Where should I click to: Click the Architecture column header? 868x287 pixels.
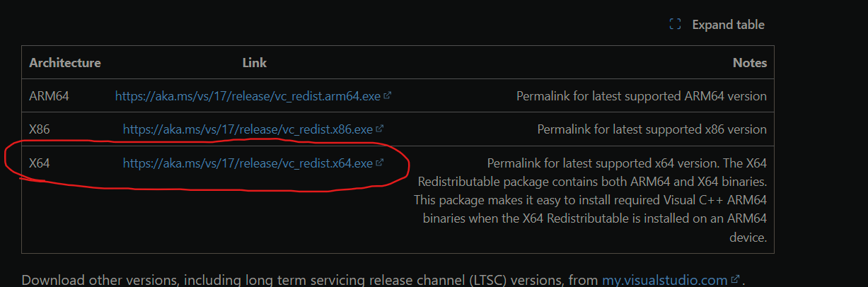[x=65, y=63]
